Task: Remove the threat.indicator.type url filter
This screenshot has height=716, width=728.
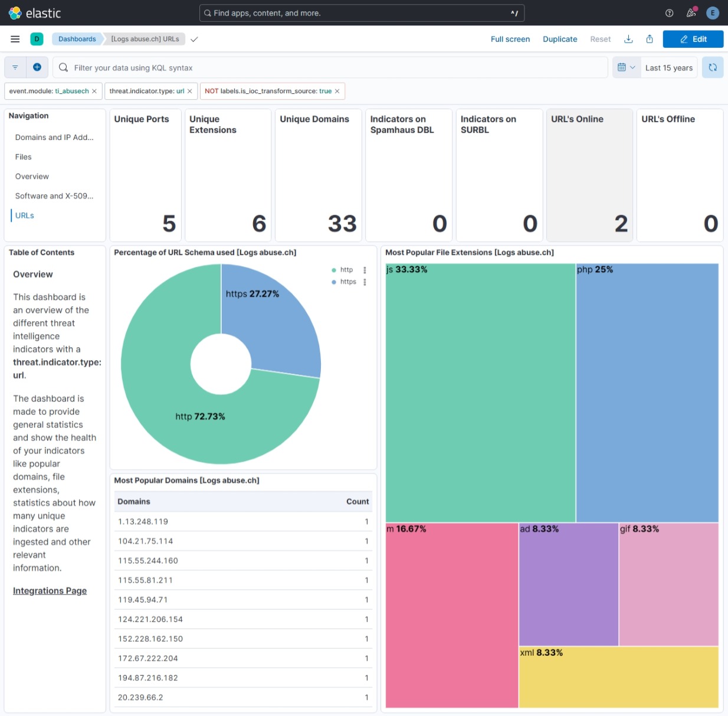Action: (189, 91)
